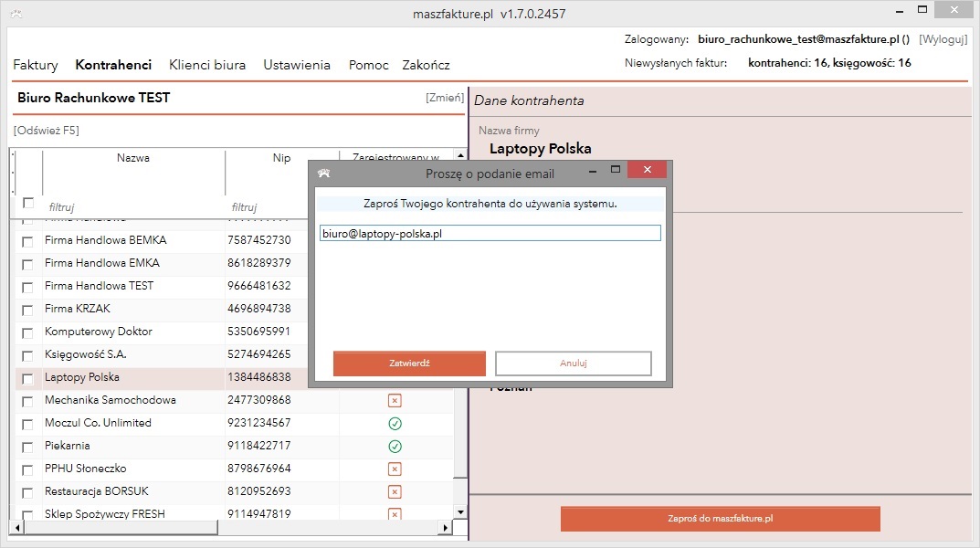Click the not-registered icon for PPHU Słoneczko
Viewport: 980px width, 548px height.
pos(395,469)
